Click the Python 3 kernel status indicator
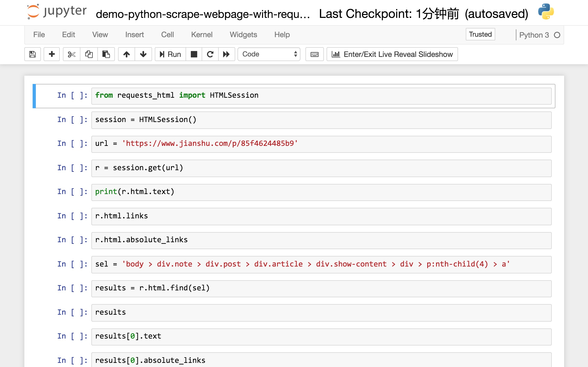The width and height of the screenshot is (588, 367). click(x=557, y=35)
